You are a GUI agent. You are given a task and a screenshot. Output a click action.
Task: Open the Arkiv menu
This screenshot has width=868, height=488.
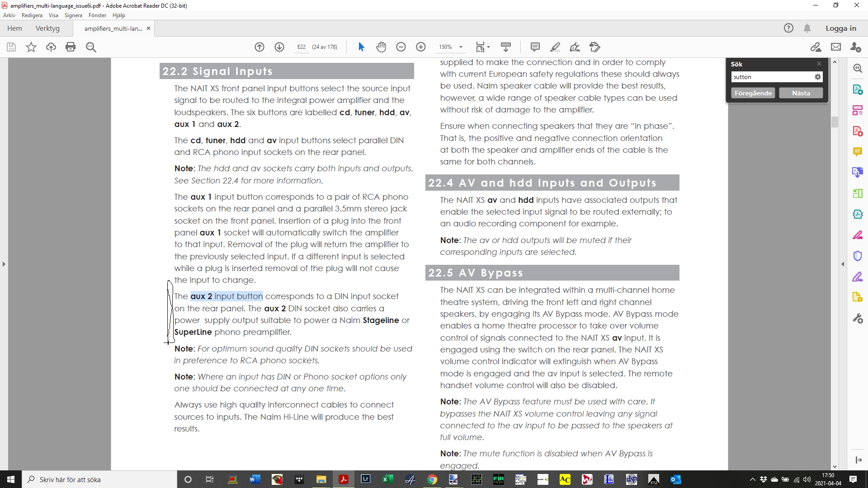click(9, 15)
